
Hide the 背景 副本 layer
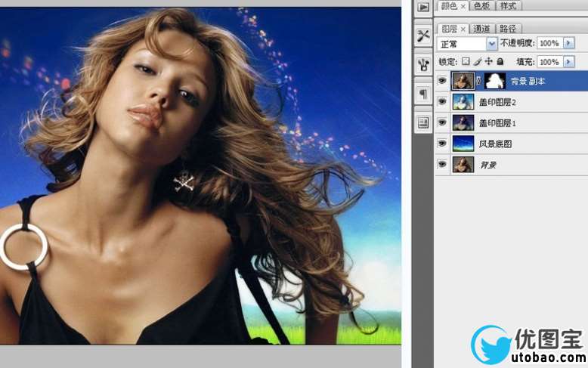click(x=442, y=81)
